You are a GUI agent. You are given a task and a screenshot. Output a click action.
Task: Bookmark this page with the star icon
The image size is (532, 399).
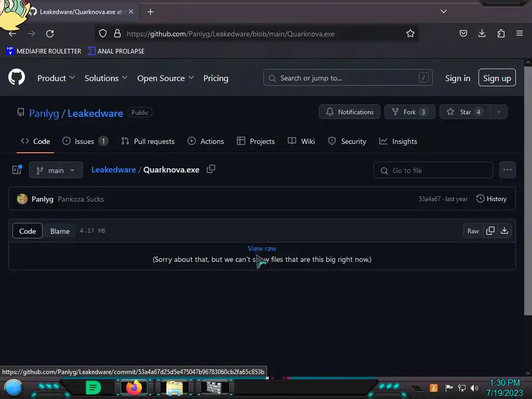pos(410,33)
